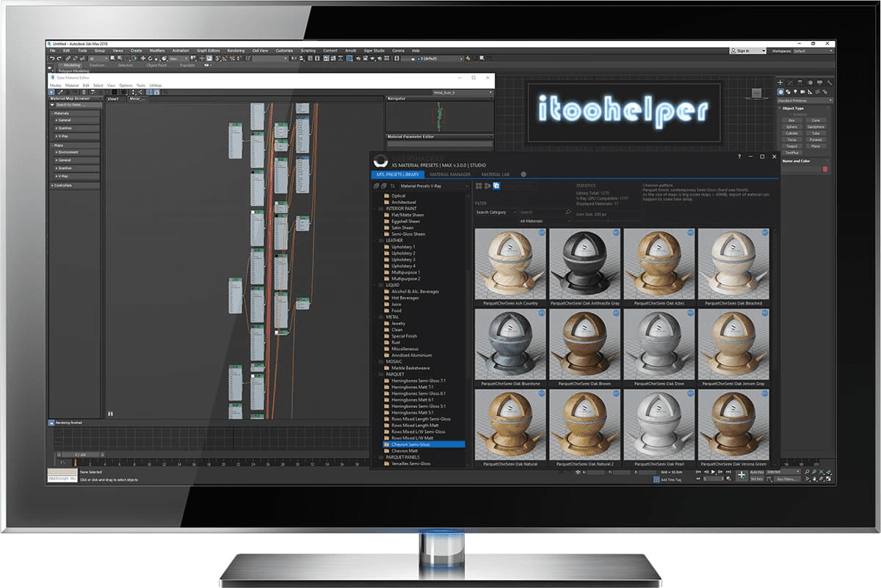Click the Sphere primitive button
Viewport: 881px width, 588px height.
pyautogui.click(x=791, y=126)
